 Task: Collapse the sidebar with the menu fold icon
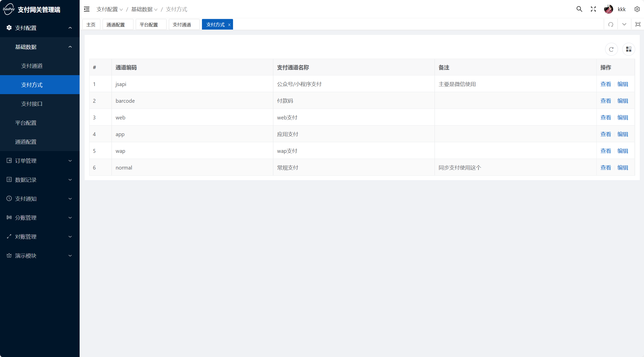point(87,9)
